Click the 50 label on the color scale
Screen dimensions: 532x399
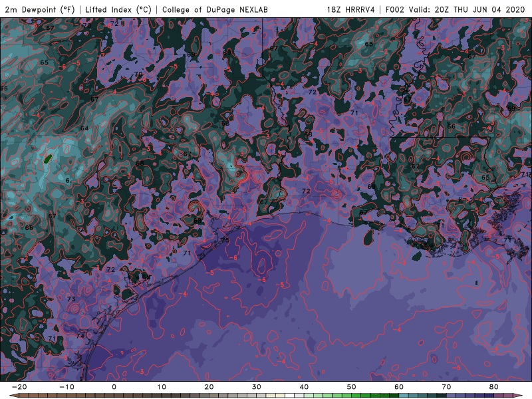[x=352, y=387]
